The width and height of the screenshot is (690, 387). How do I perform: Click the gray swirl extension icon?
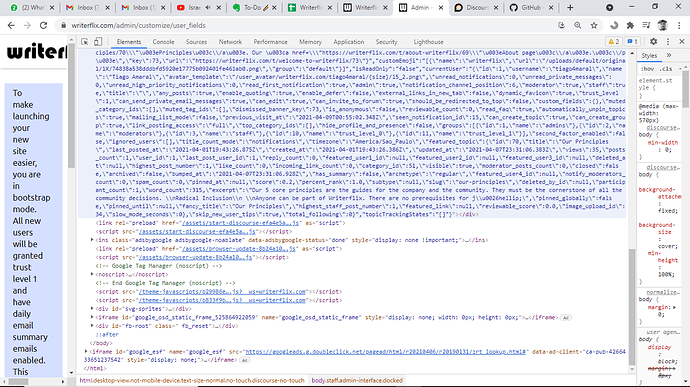[x=614, y=26]
